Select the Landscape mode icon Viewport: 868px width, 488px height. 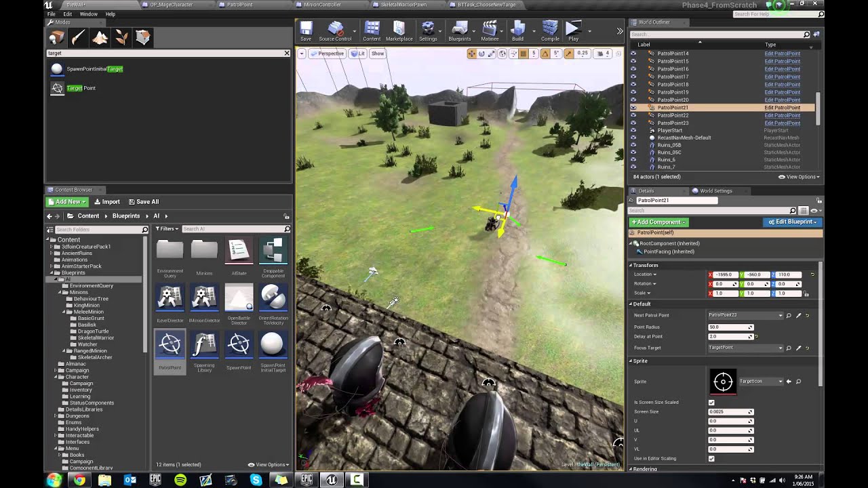click(x=100, y=37)
